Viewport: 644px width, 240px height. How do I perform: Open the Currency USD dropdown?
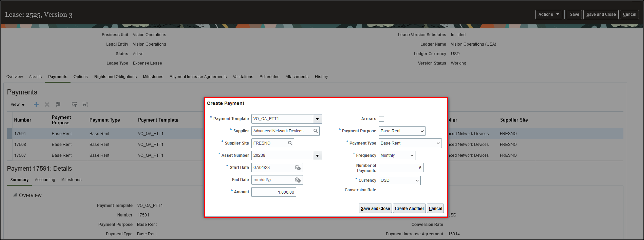pos(399,180)
